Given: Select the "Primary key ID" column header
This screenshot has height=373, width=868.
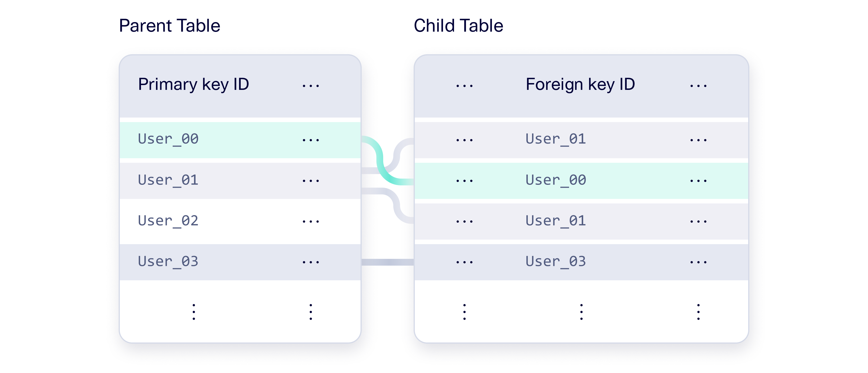Looking at the screenshot, I should [x=194, y=84].
